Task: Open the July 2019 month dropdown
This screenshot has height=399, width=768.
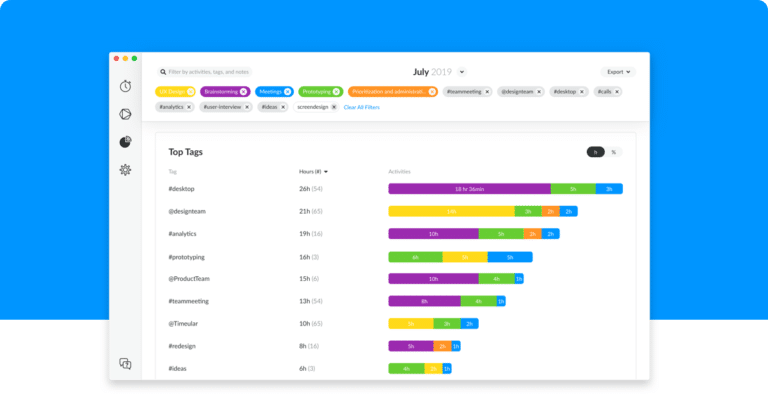Action: coord(462,72)
